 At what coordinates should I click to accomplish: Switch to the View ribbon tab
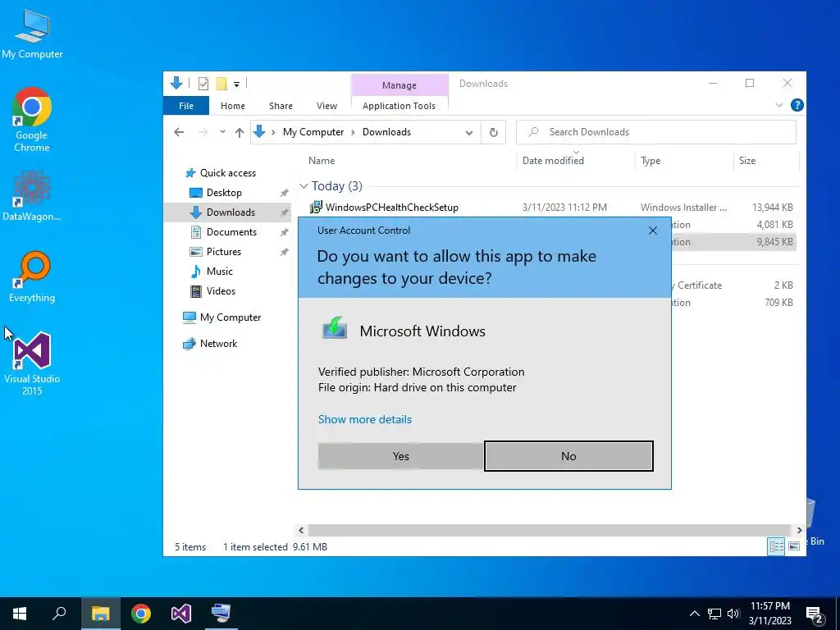coord(326,106)
